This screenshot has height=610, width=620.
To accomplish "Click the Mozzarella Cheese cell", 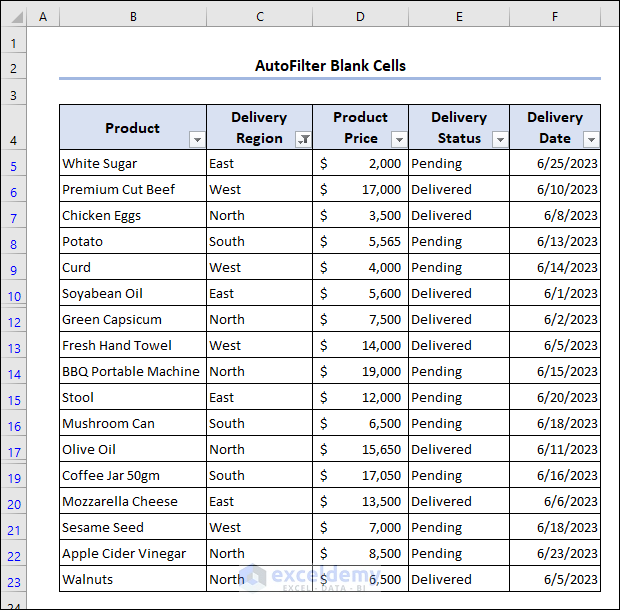I will pyautogui.click(x=133, y=502).
